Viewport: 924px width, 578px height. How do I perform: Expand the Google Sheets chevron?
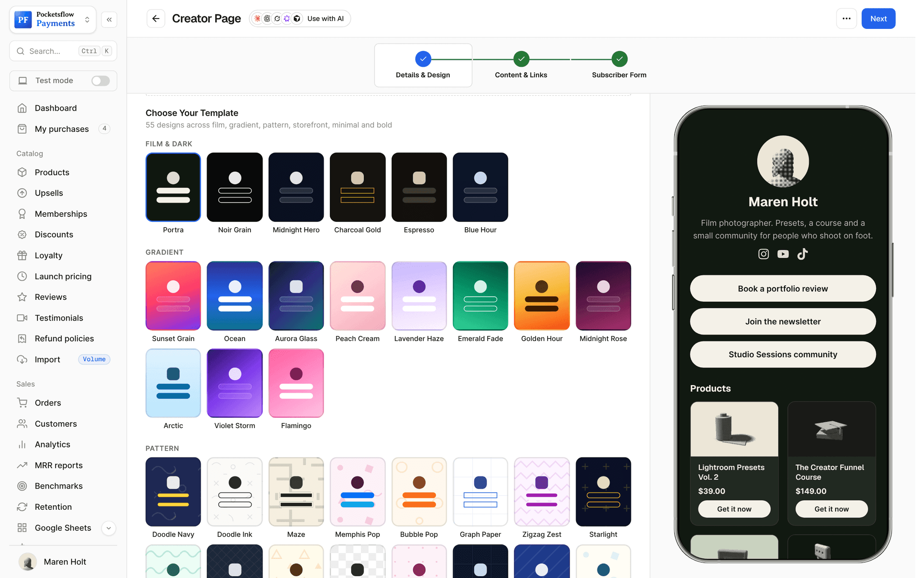[x=109, y=528]
